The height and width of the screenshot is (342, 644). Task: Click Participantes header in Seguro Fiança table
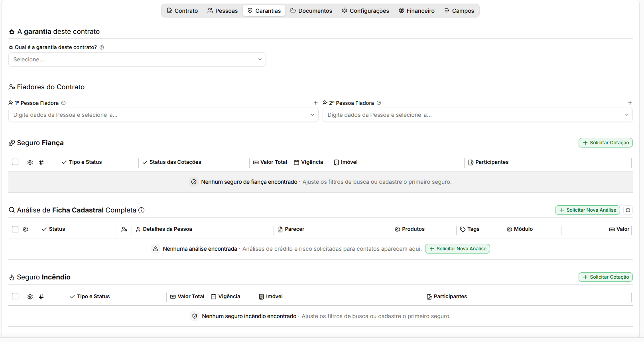[488, 162]
